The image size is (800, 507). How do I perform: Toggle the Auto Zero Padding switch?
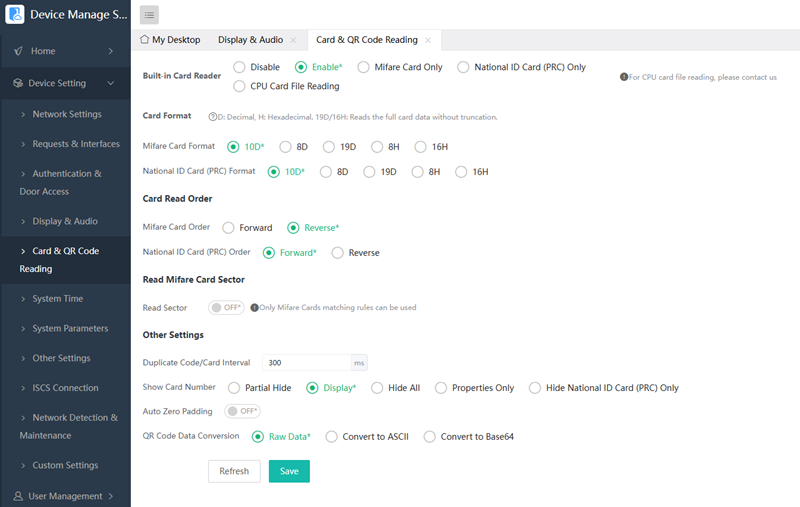click(242, 411)
